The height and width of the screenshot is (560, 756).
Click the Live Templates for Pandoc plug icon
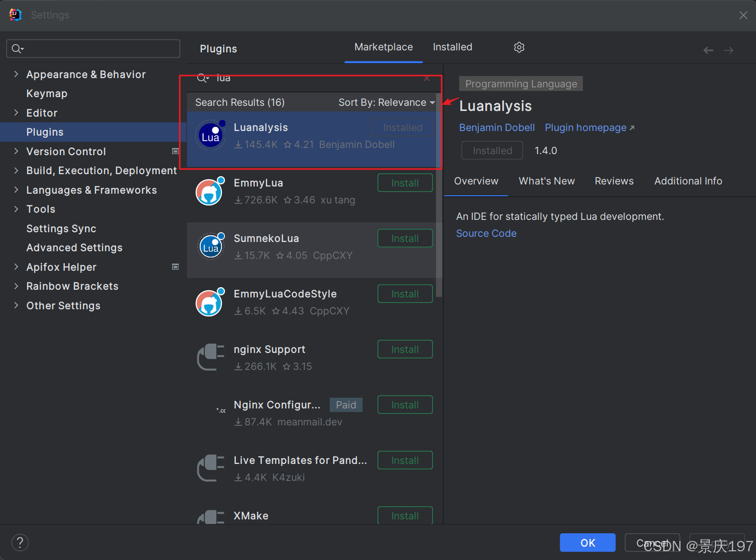211,468
